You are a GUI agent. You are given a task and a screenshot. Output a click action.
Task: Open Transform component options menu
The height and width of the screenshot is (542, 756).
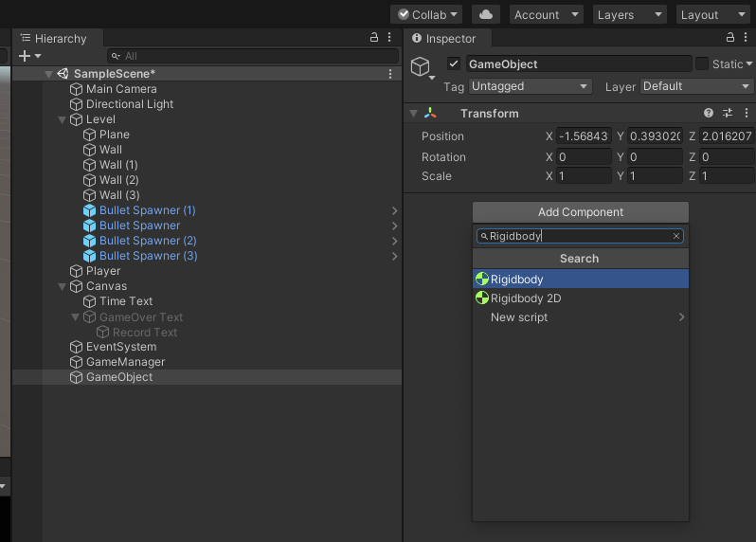tap(747, 113)
